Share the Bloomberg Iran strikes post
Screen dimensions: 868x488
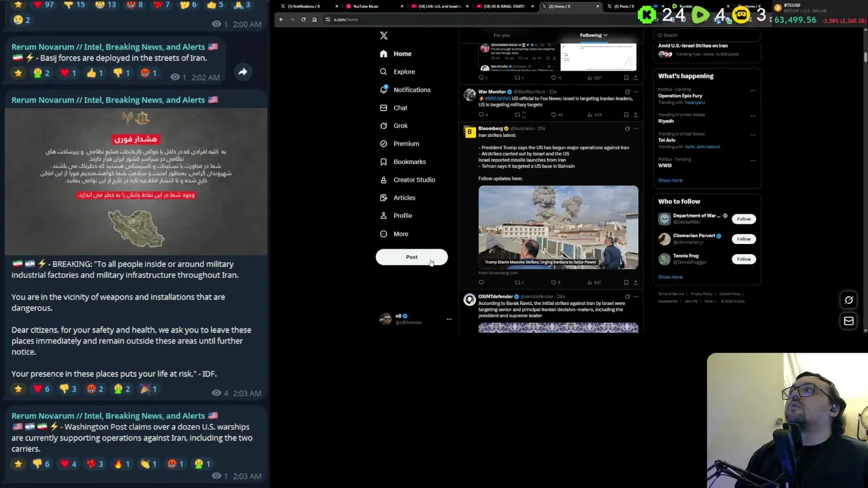point(635,283)
